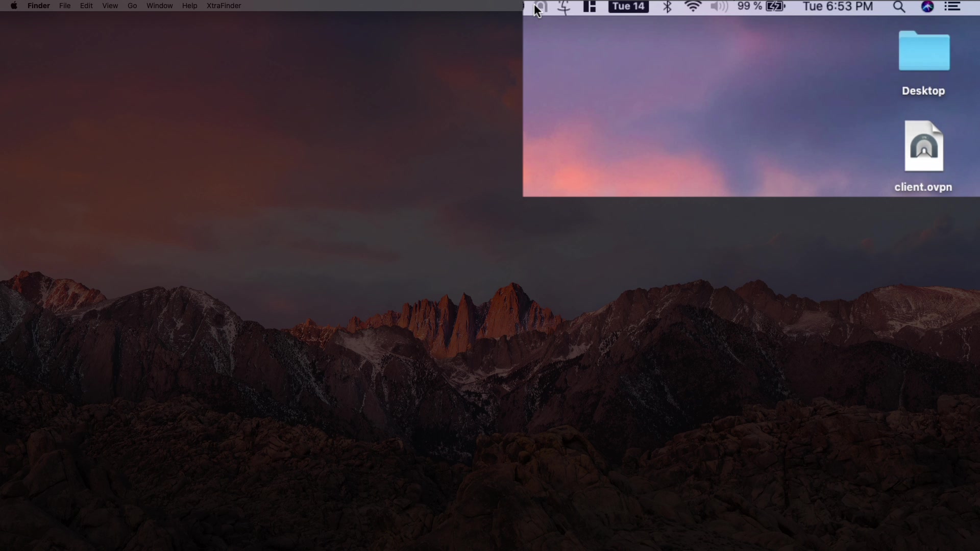Click the Tue 6:53 PM clock
The image size is (980, 551).
(838, 7)
